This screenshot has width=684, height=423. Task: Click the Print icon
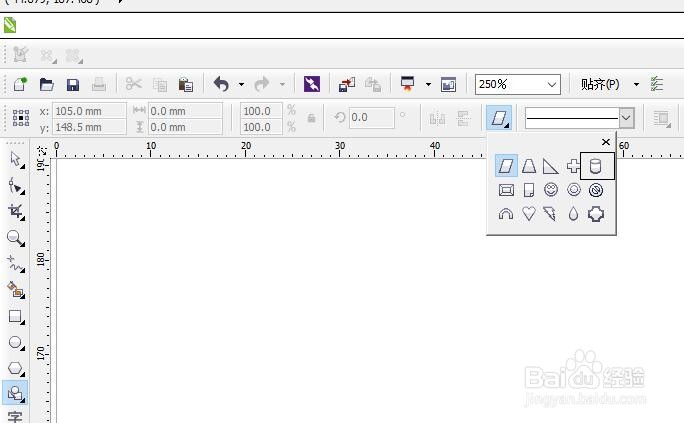tap(99, 84)
